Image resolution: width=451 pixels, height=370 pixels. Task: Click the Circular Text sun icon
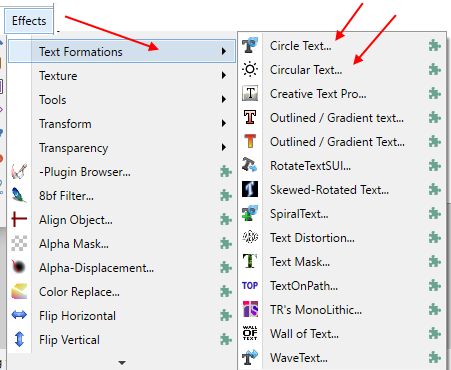click(x=250, y=69)
